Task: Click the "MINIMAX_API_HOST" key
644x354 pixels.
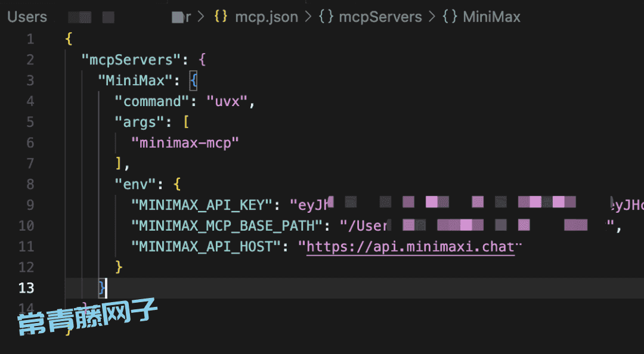Action: pyautogui.click(x=206, y=247)
